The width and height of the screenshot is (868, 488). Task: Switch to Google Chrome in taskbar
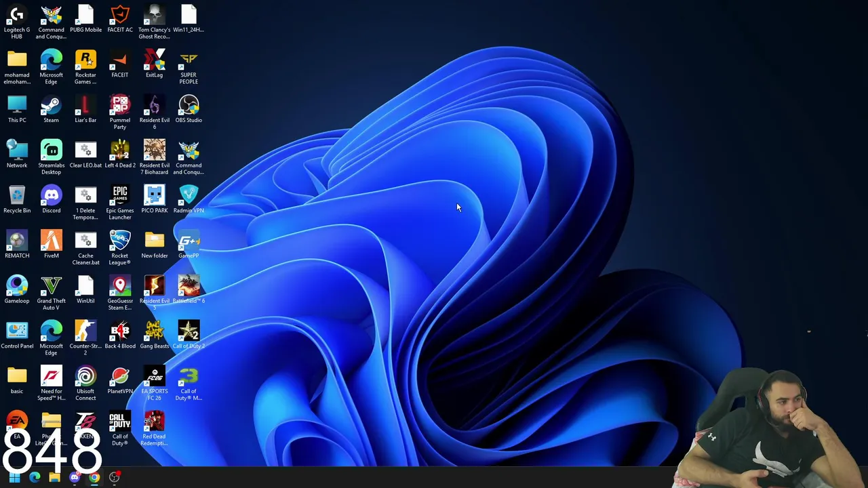tap(94, 477)
